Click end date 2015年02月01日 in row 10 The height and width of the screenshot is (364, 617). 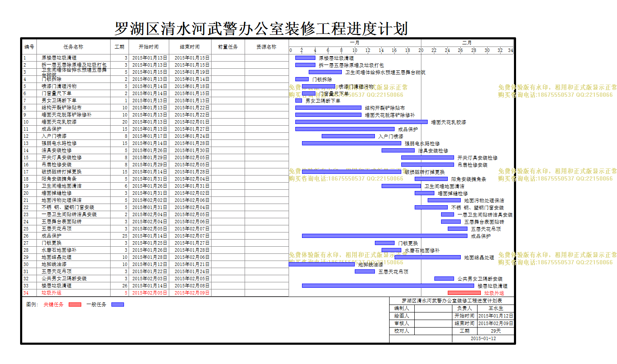192,122
